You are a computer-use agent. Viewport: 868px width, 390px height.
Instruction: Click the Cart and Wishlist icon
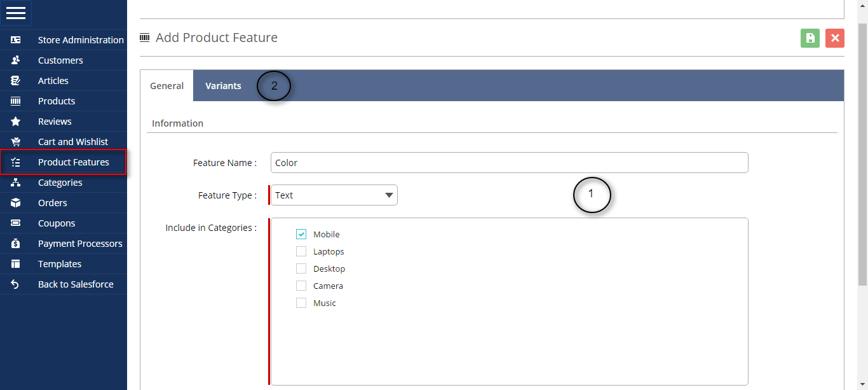[15, 141]
